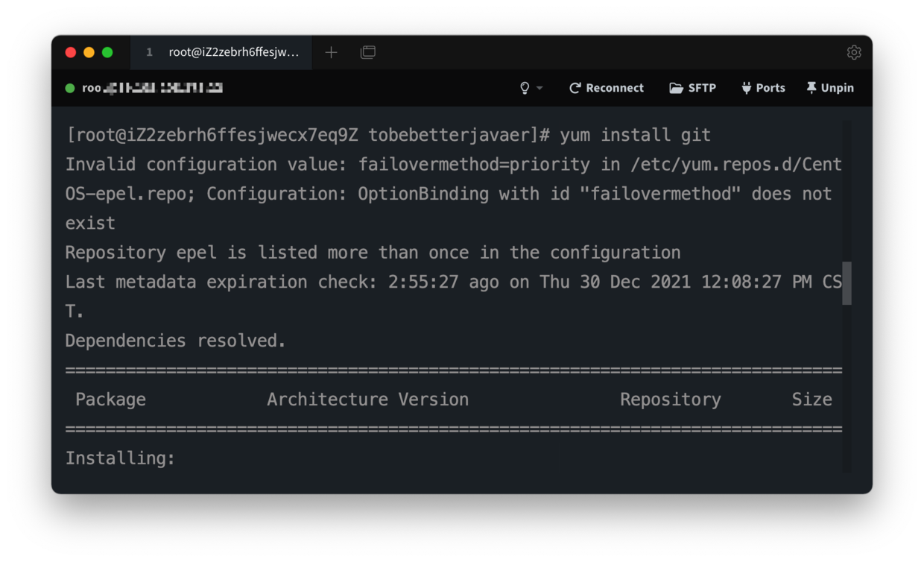The image size is (924, 562).
Task: Click the scrollbar track below the thumb
Action: click(x=847, y=388)
